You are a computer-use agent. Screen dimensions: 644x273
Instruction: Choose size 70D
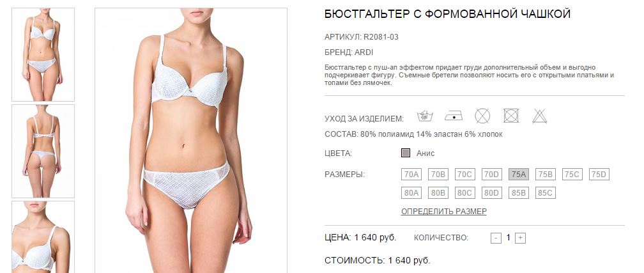(492, 175)
